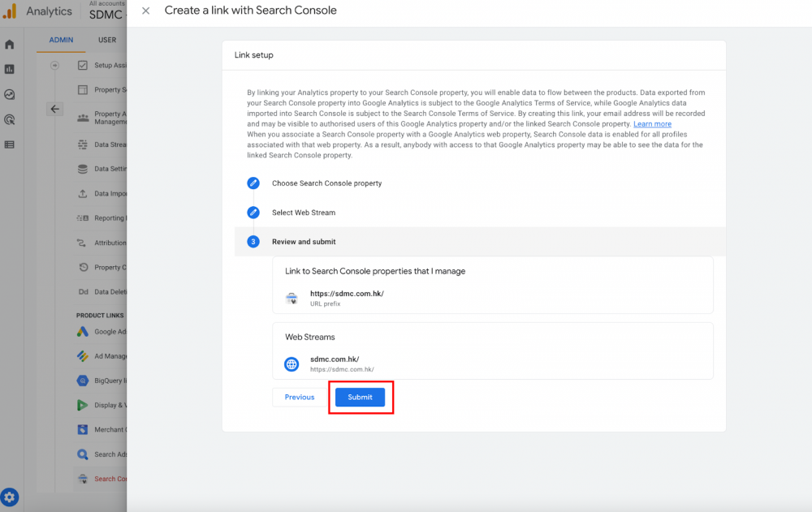The image size is (812, 512).
Task: Click the PRODUCT LINKS section header
Action: (x=100, y=316)
